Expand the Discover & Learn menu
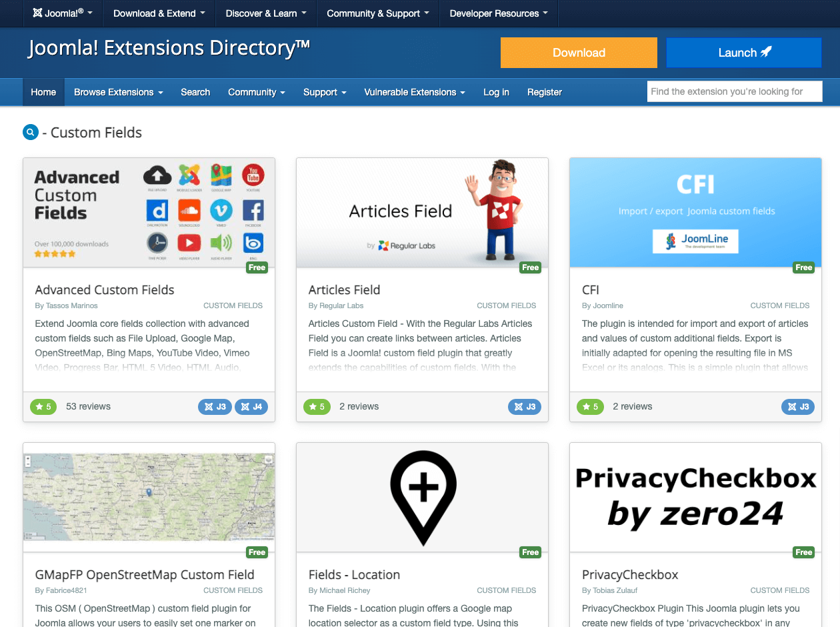 266,13
